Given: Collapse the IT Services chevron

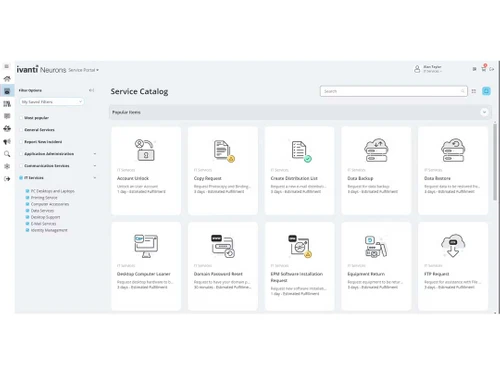Looking at the screenshot, I should tap(95, 178).
